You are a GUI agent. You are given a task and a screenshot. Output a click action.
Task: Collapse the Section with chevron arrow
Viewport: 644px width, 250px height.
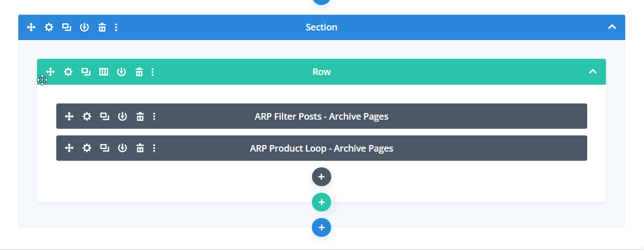pyautogui.click(x=612, y=27)
